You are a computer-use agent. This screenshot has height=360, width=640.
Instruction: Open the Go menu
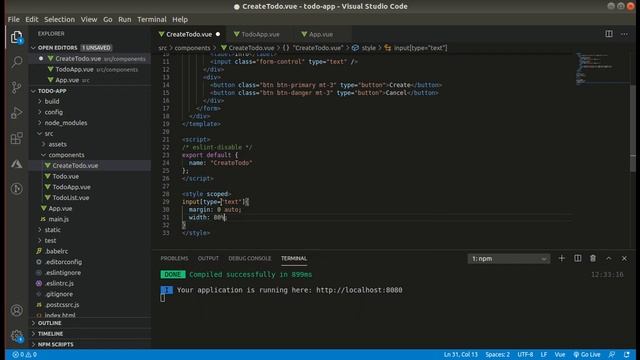coord(107,19)
